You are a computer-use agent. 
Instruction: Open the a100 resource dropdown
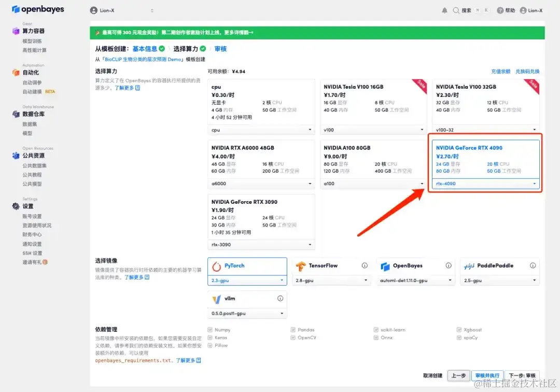[373, 184]
